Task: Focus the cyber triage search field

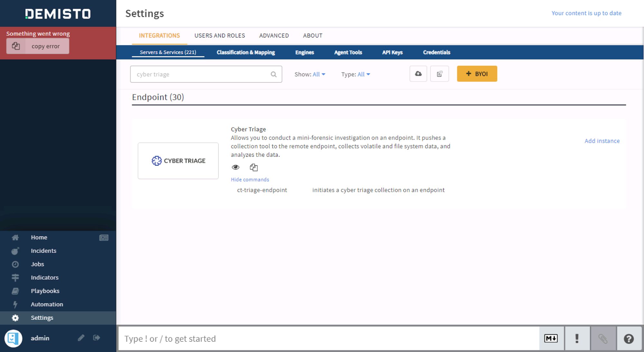Action: (x=206, y=74)
